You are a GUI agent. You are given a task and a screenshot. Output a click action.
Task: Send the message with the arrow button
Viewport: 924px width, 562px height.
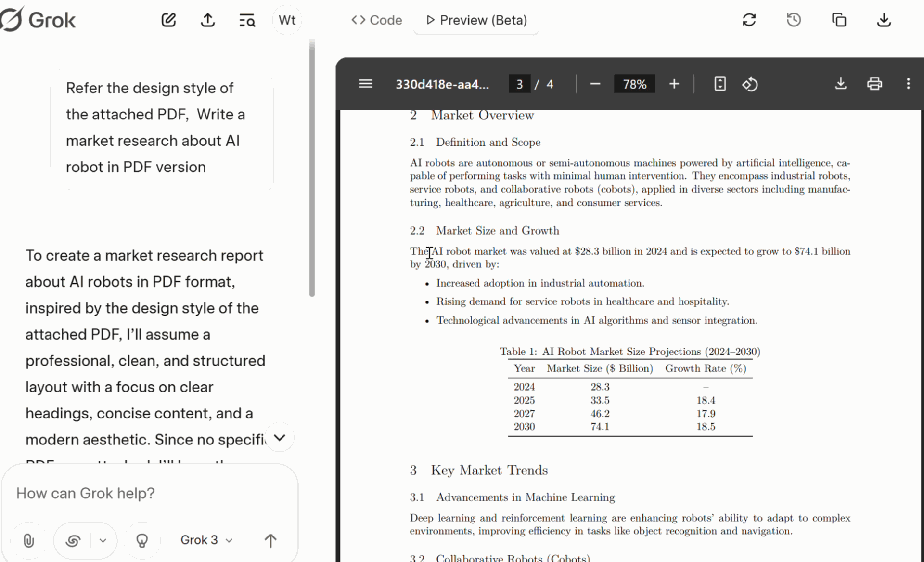point(270,540)
